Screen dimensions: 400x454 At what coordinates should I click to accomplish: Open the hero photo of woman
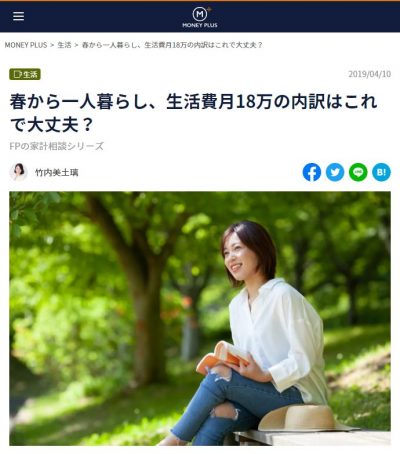200,318
